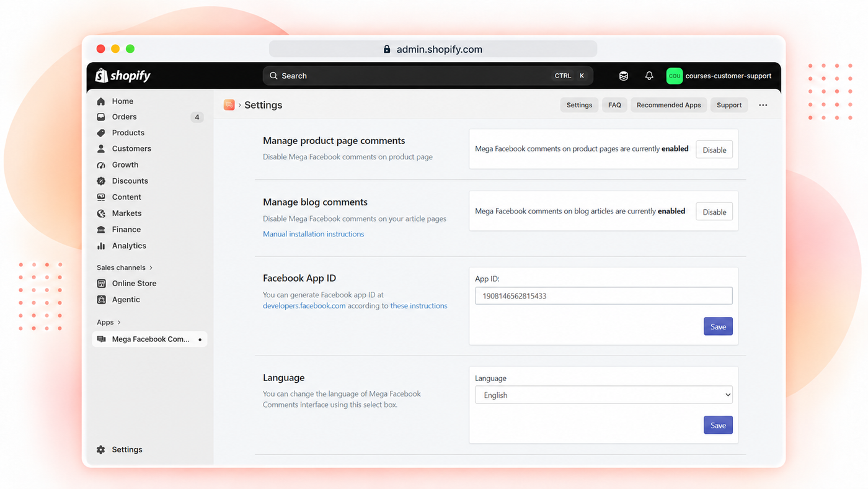
Task: Click the Settings gear icon at the sidebar bottom
Action: (x=101, y=450)
